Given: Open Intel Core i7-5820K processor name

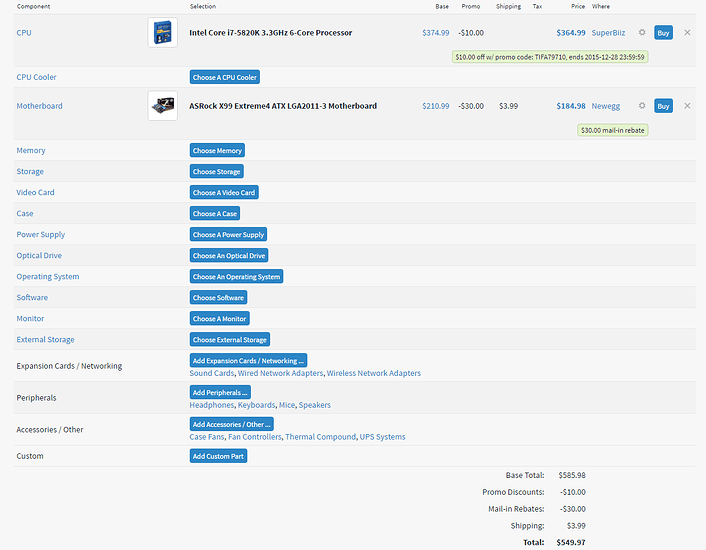Looking at the screenshot, I should 271,32.
